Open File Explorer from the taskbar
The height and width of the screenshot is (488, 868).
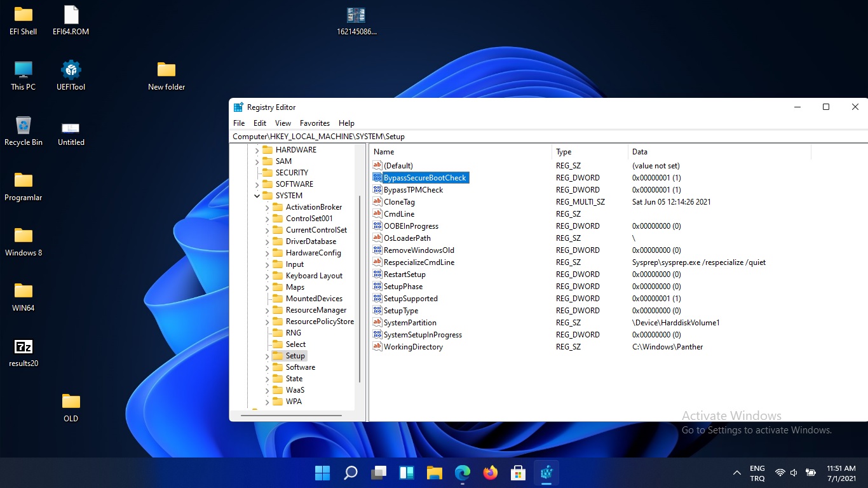[x=435, y=473]
